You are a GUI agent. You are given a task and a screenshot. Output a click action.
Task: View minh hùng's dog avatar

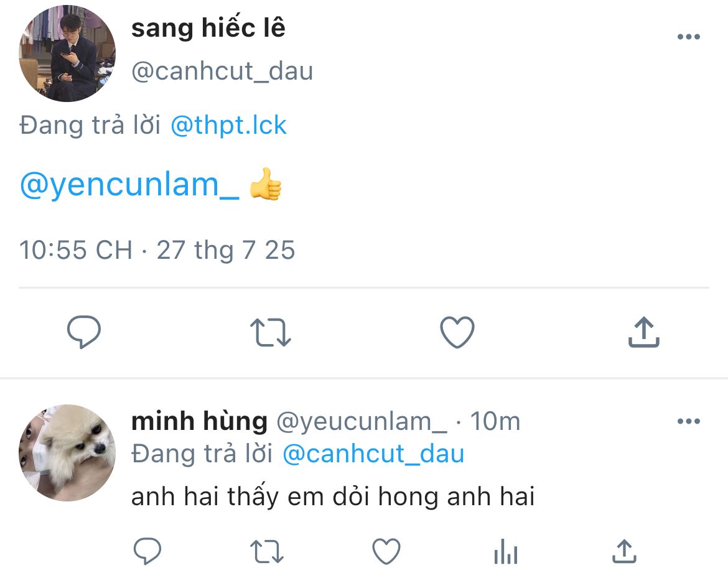tap(67, 453)
